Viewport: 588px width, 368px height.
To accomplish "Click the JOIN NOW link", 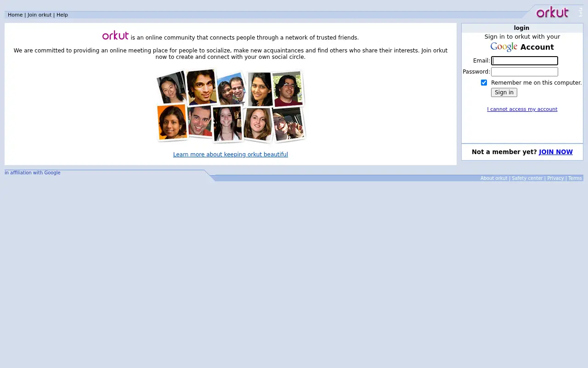I will point(556,152).
